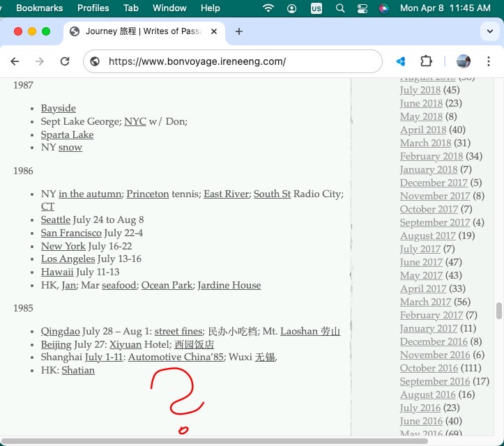
Task: Close the Journey tab
Action: (213, 31)
